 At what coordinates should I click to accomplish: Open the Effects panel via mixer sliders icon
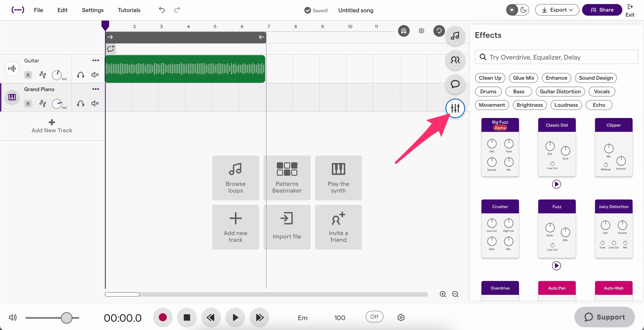pos(455,108)
